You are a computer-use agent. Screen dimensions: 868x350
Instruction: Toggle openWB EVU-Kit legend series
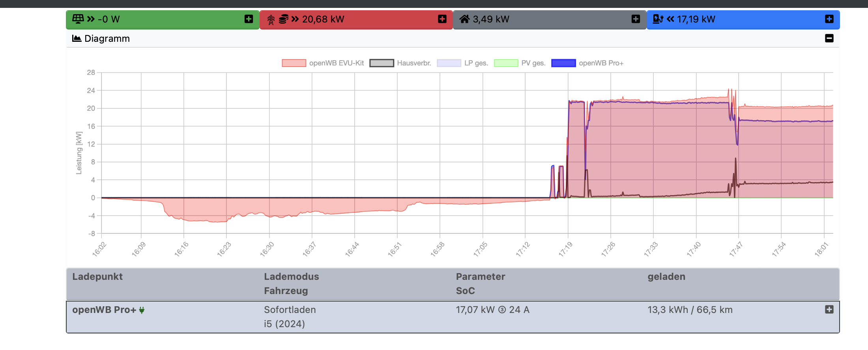click(x=323, y=63)
